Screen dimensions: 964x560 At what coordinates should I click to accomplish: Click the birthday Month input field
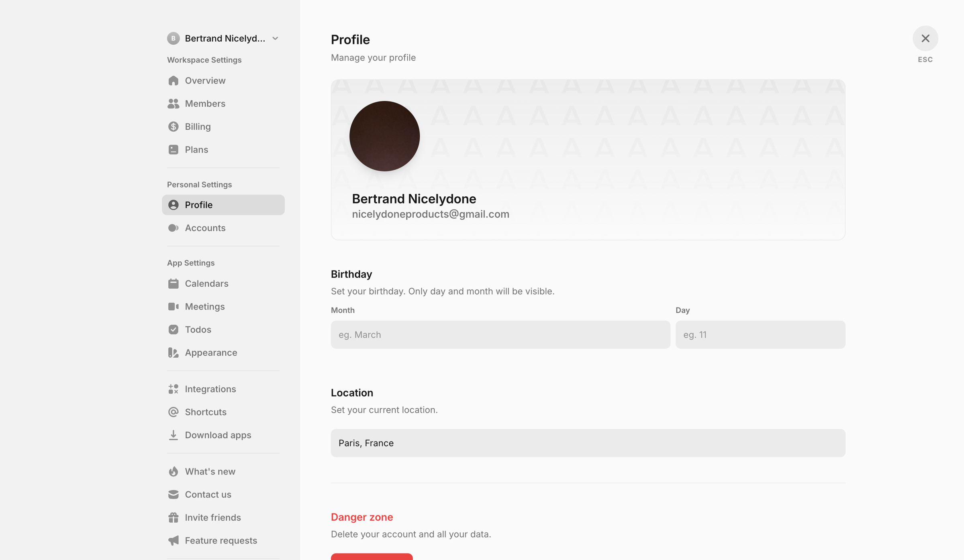[500, 334]
